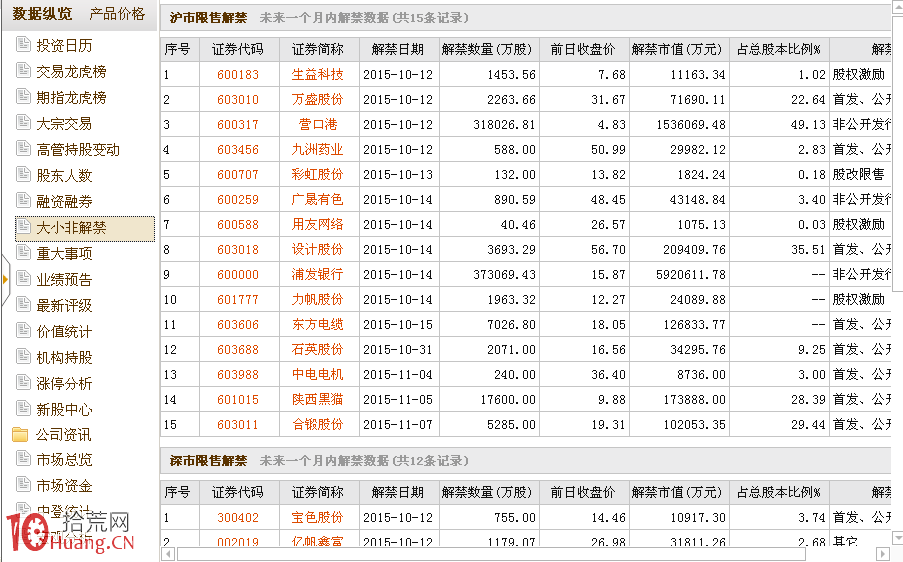Click the document icon beside 大小非解禁
The image size is (903, 562).
[x=23, y=226]
